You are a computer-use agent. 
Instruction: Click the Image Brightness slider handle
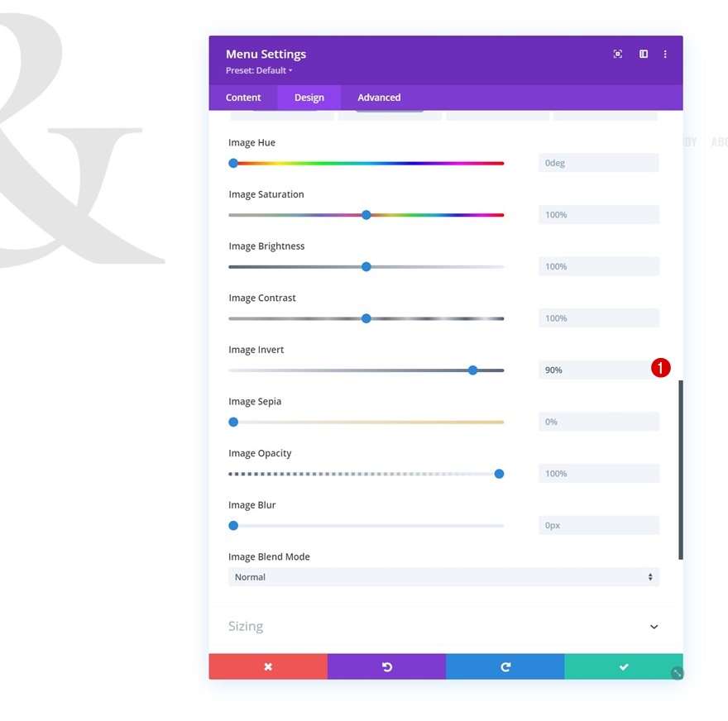[x=366, y=267]
